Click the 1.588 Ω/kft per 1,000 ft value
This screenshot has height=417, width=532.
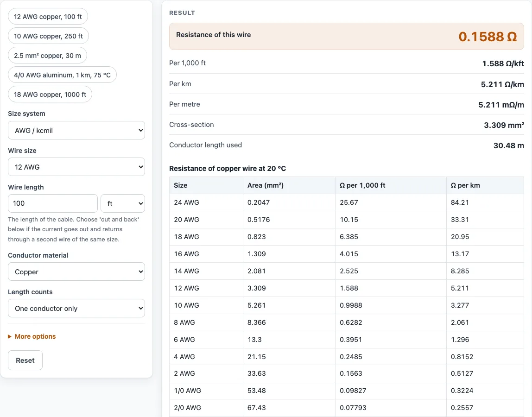pos(503,63)
